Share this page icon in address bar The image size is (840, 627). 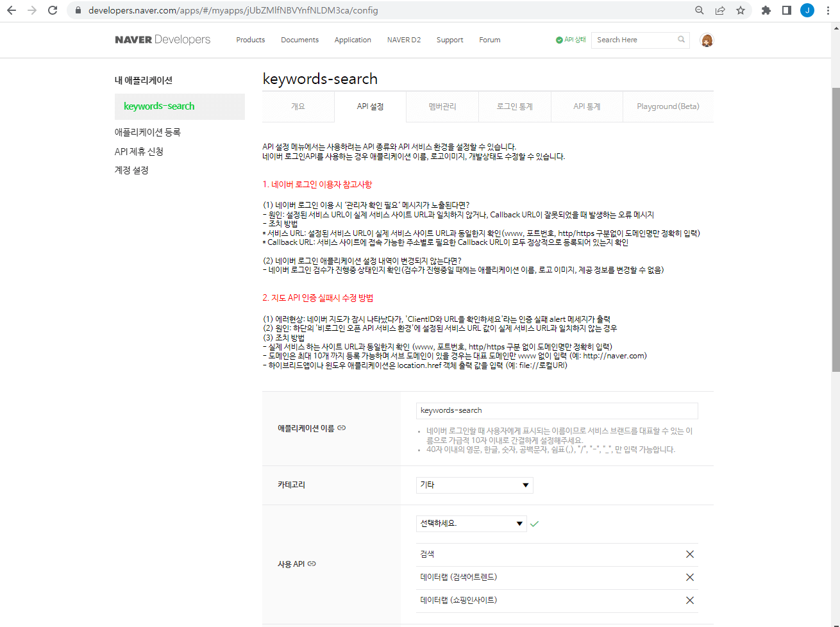click(720, 10)
